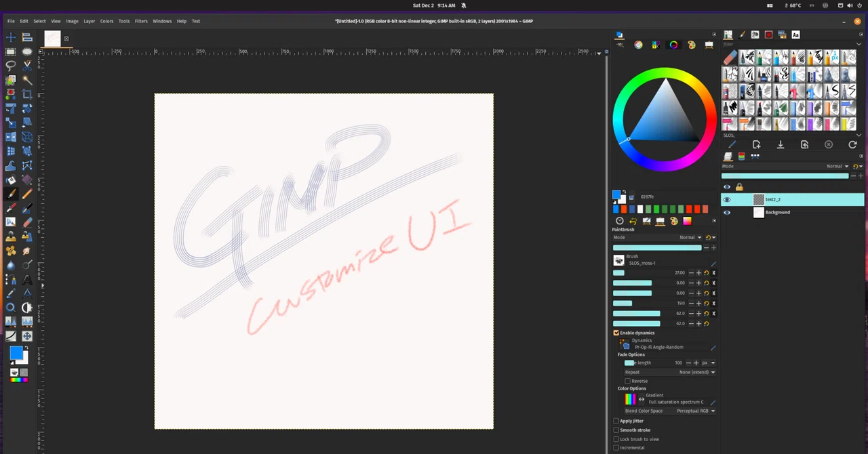The width and height of the screenshot is (868, 454).
Task: Open the Windows menu
Action: (x=162, y=21)
